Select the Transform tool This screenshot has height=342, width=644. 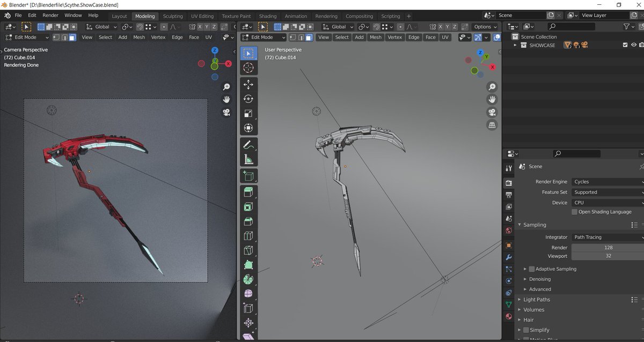(x=248, y=128)
